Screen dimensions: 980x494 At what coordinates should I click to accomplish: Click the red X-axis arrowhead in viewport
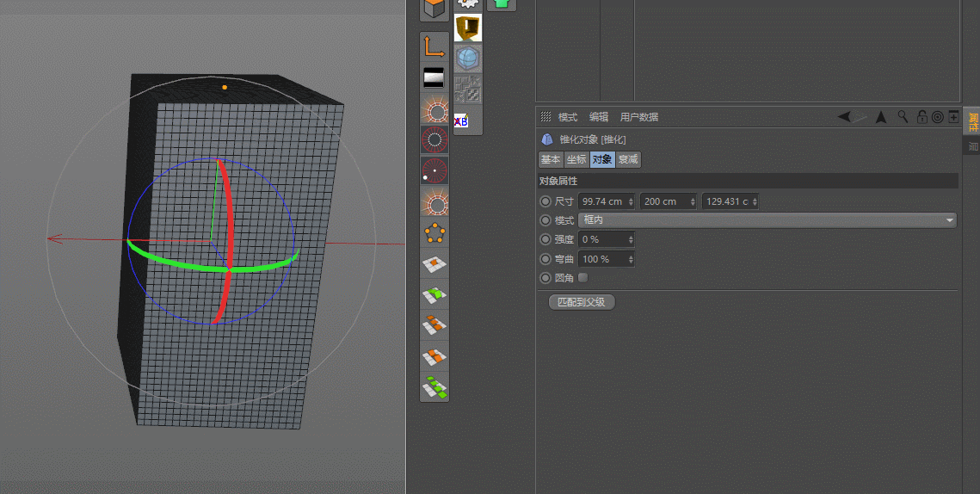click(55, 238)
